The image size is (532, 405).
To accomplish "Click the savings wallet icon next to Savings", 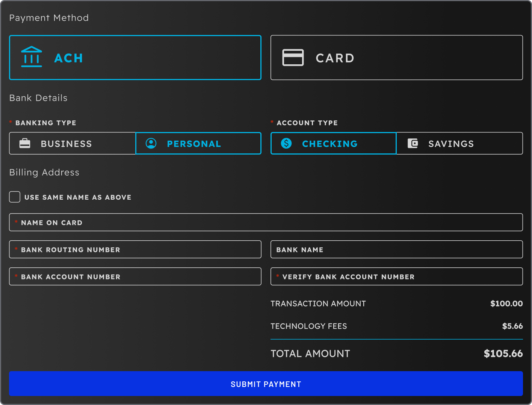I will pos(413,143).
